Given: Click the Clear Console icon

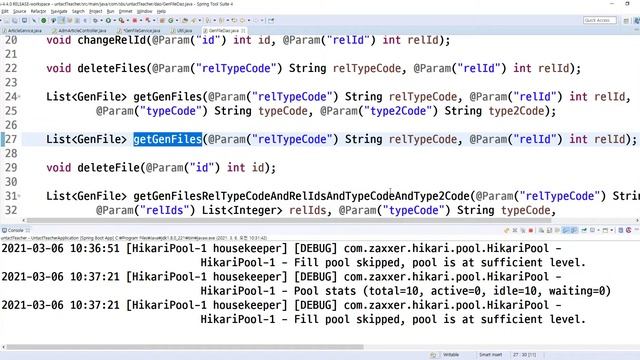Looking at the screenshot, I should (x=541, y=231).
